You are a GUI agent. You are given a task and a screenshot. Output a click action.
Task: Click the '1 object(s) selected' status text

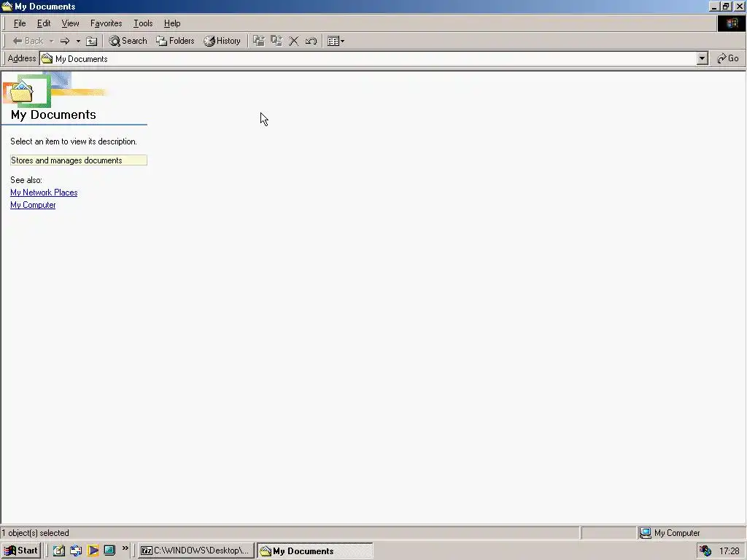click(x=35, y=533)
